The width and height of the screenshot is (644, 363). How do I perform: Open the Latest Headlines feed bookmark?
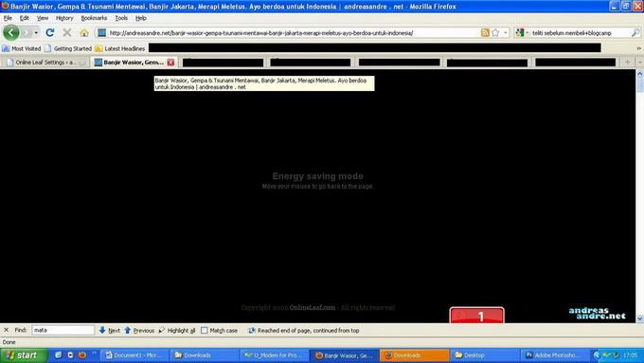pos(120,48)
